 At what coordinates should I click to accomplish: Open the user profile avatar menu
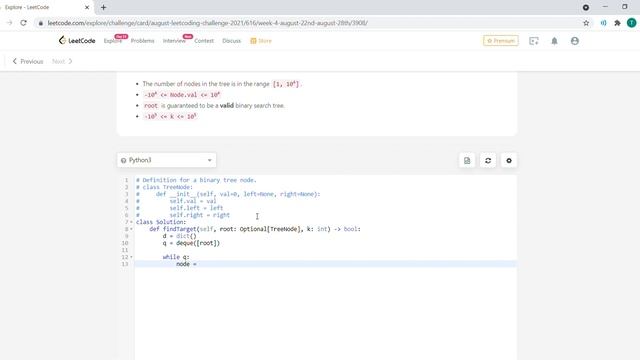575,41
